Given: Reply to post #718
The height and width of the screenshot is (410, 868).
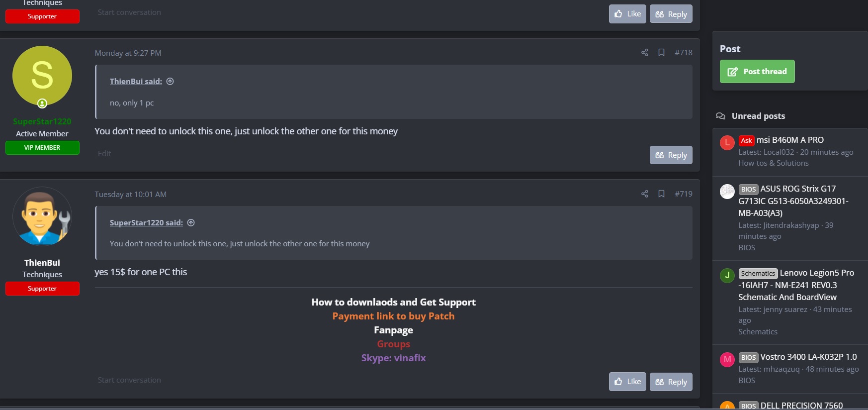Looking at the screenshot, I should (x=671, y=155).
